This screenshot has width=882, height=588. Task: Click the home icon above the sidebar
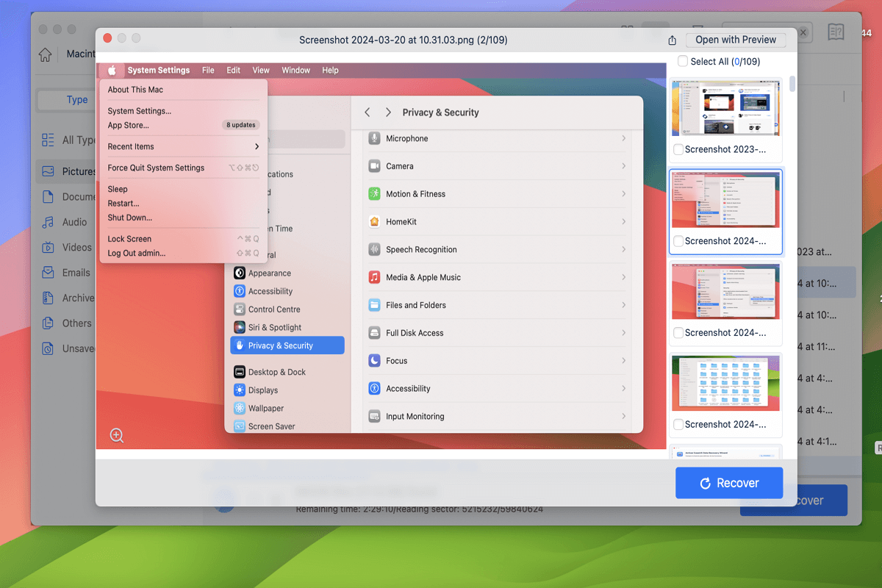[x=44, y=54]
